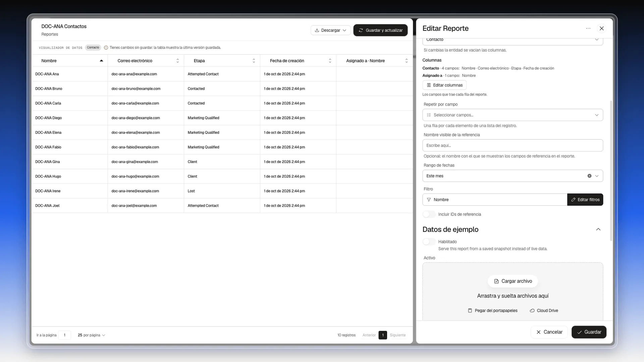Click the Lost stage cell

[191, 191]
